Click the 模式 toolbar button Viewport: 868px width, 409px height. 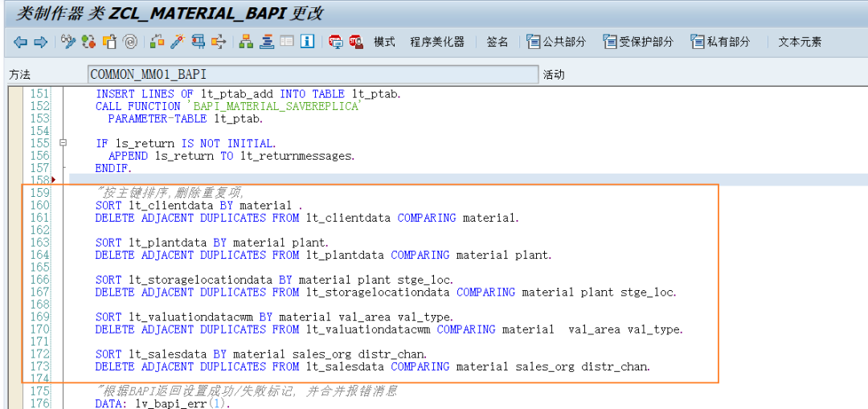coord(384,42)
